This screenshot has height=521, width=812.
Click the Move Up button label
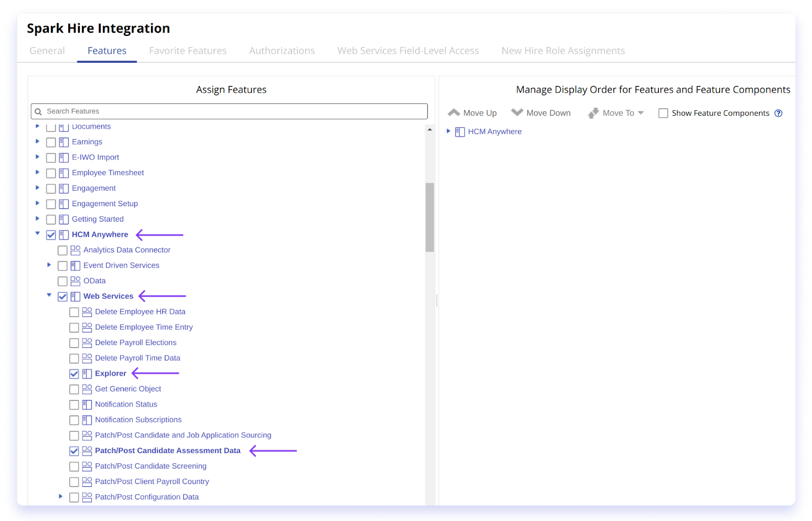tap(480, 113)
